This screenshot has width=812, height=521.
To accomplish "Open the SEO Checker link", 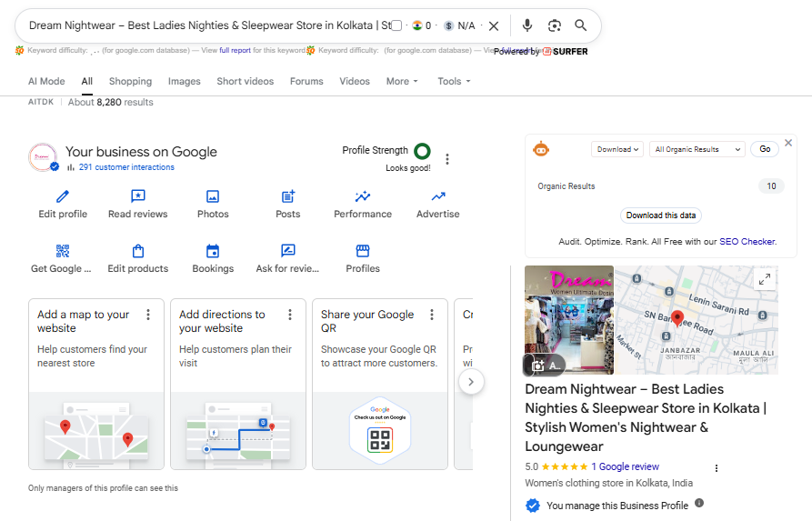I will [x=747, y=241].
